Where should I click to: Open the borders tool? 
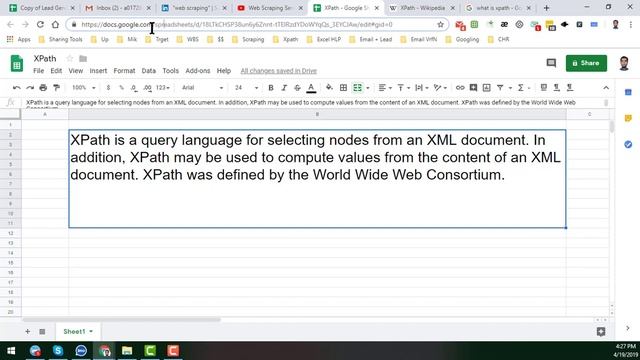(x=343, y=88)
